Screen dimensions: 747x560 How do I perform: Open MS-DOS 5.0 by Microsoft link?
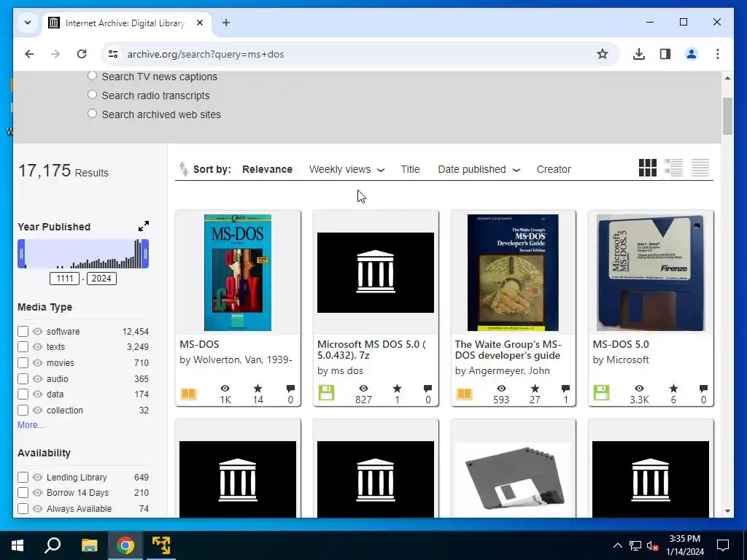coord(621,344)
